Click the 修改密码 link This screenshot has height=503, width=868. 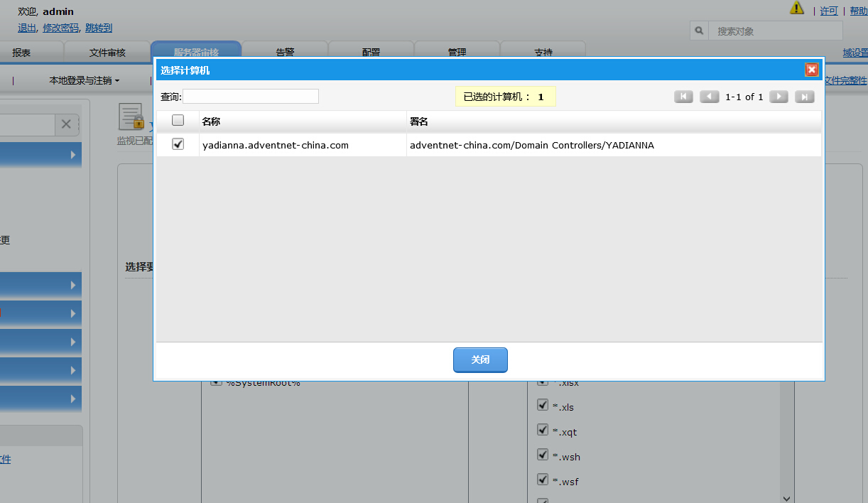click(60, 28)
